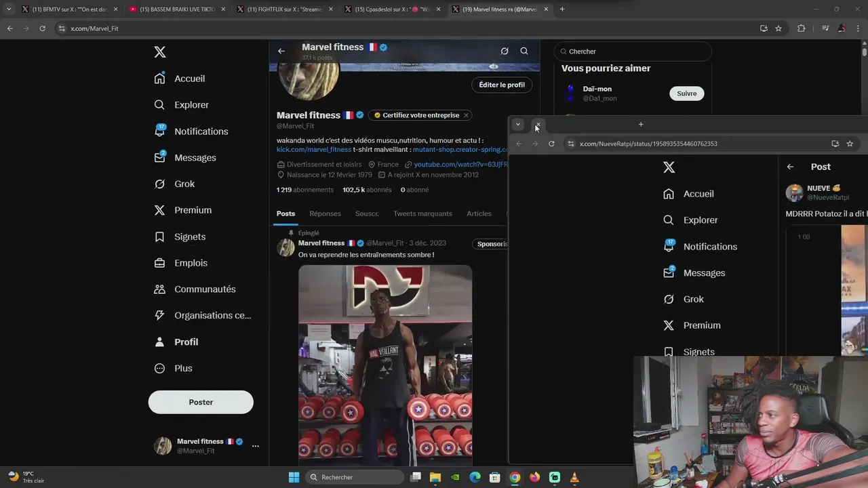This screenshot has height=488, width=868.
Task: Open Explorer in the popup window sidebar
Action: pos(691,220)
